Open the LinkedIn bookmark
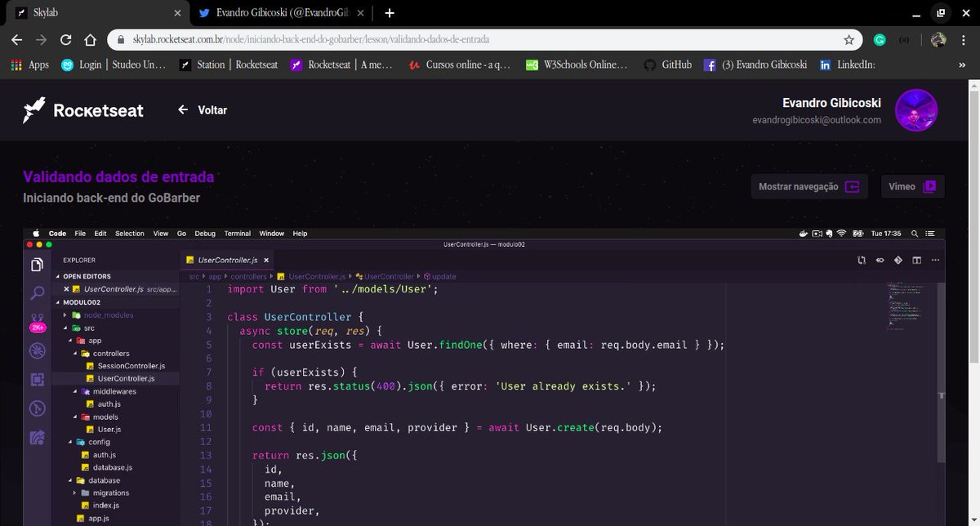980x526 pixels. [x=848, y=65]
